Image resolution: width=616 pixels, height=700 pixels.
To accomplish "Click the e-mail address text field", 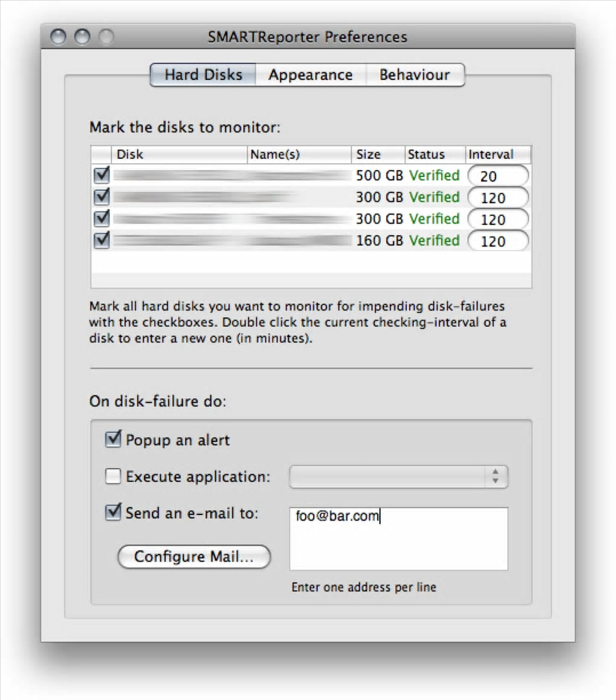I will [x=399, y=538].
